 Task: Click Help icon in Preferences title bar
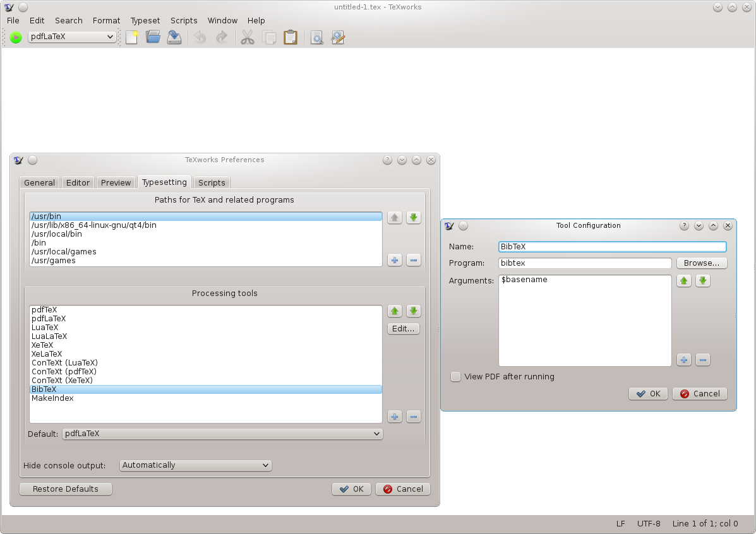tap(387, 160)
